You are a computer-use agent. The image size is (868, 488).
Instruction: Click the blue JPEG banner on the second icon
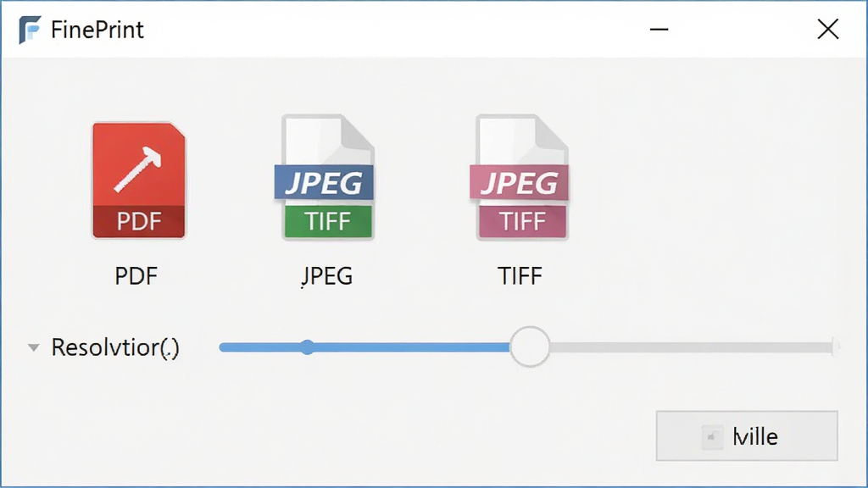(324, 183)
